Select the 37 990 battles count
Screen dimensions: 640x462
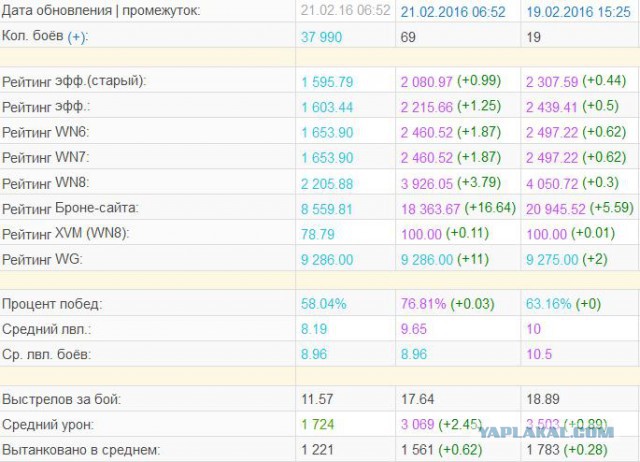[x=321, y=37]
